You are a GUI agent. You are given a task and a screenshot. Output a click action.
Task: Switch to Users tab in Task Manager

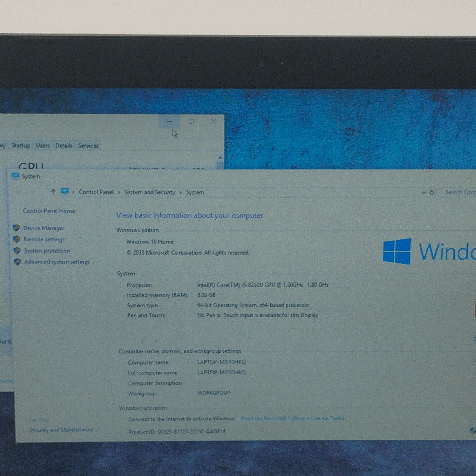click(43, 145)
